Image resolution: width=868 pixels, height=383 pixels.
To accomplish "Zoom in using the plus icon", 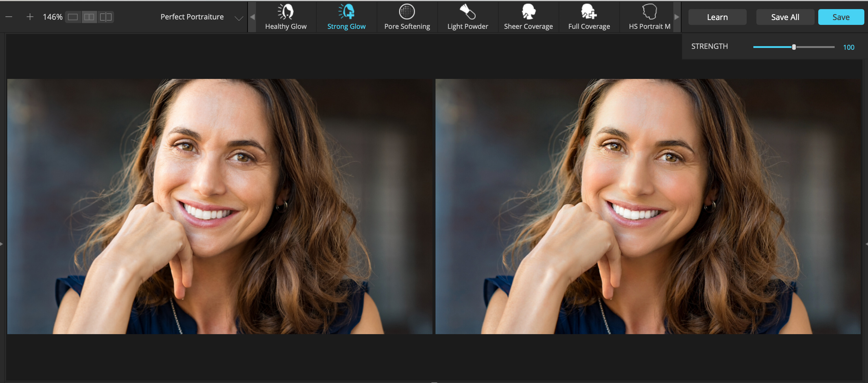I will click(x=30, y=16).
